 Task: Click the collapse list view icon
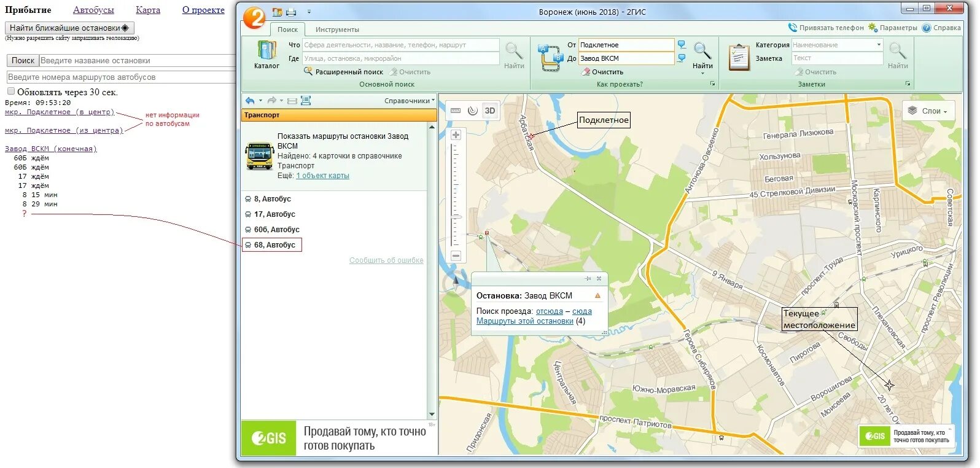pyautogui.click(x=292, y=101)
